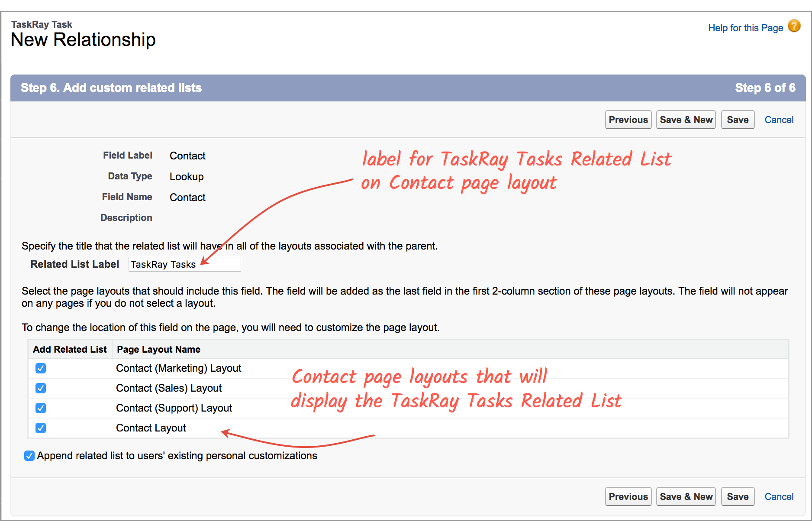This screenshot has width=812, height=532.
Task: Select the Contact (Sales) Layout row text
Action: click(169, 388)
